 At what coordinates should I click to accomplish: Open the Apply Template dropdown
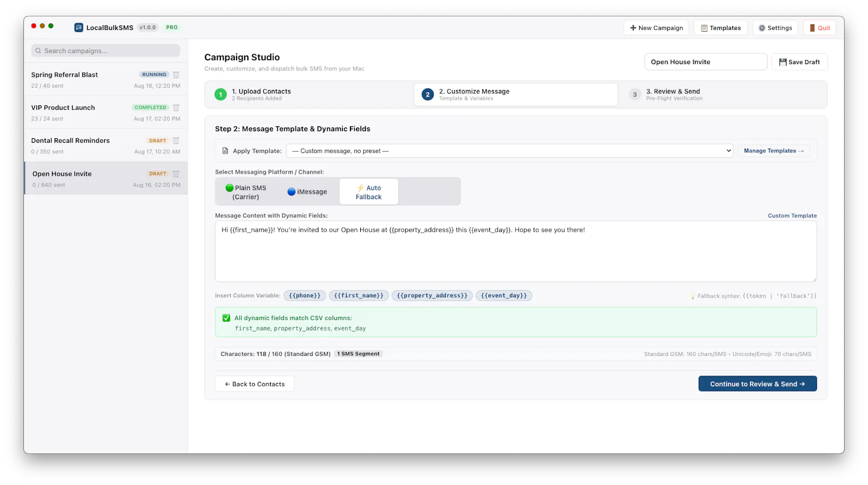click(509, 151)
